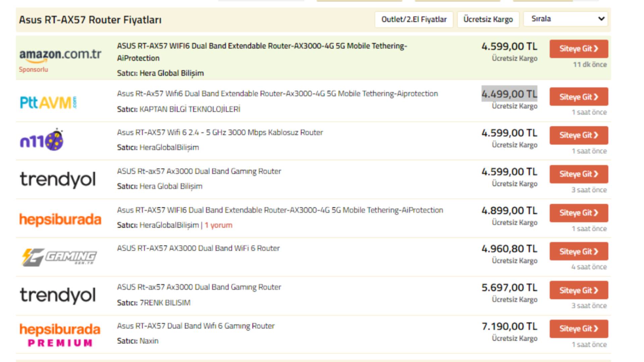This screenshot has width=644, height=362.
Task: Select the Sponsorlu label under Amazon
Action: [34, 69]
